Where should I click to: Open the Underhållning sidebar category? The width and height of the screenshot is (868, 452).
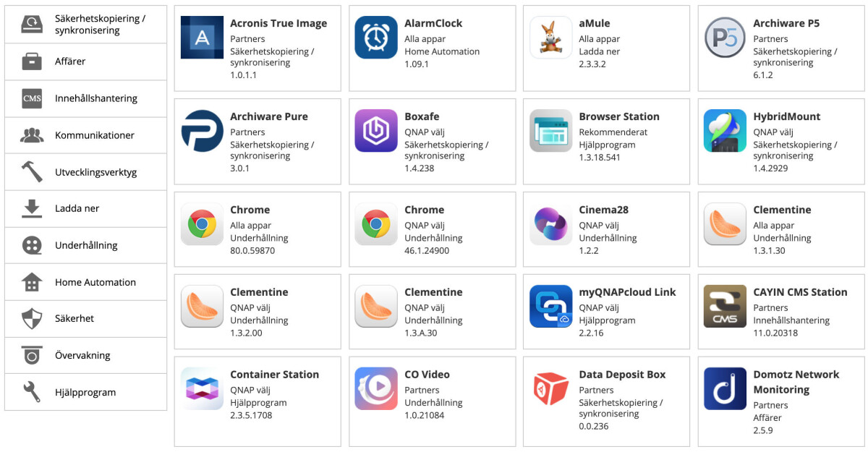[x=85, y=245]
